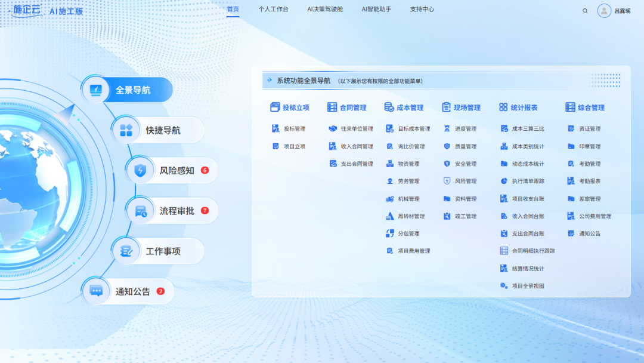Screen dimensions: 644x363
Task: Open 资证管理 text
Action: pyautogui.click(x=590, y=129)
